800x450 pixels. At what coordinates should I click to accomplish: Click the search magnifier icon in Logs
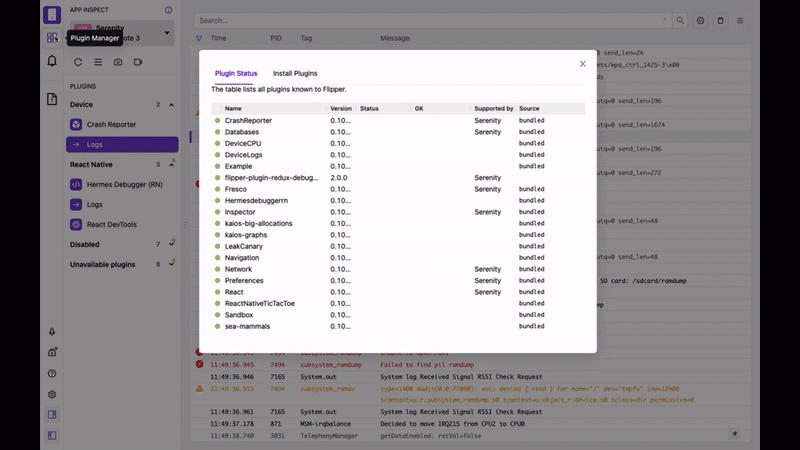[x=680, y=21]
